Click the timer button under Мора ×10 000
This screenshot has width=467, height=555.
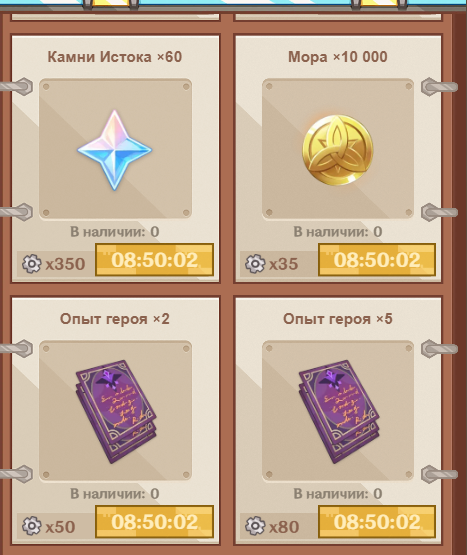pyautogui.click(x=377, y=260)
